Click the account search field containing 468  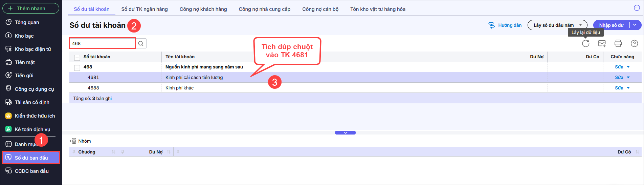pyautogui.click(x=103, y=43)
